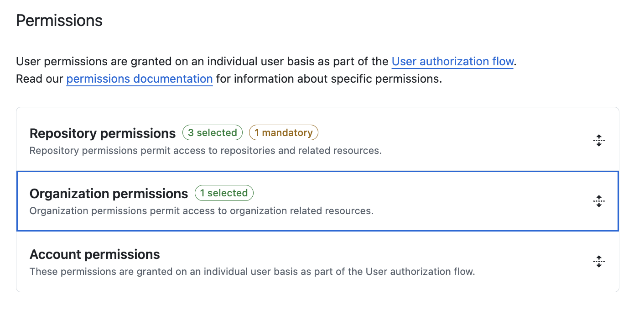Screen dimensions: 644x316
Task: Click the Account permissions reorder icon
Action: click(598, 261)
